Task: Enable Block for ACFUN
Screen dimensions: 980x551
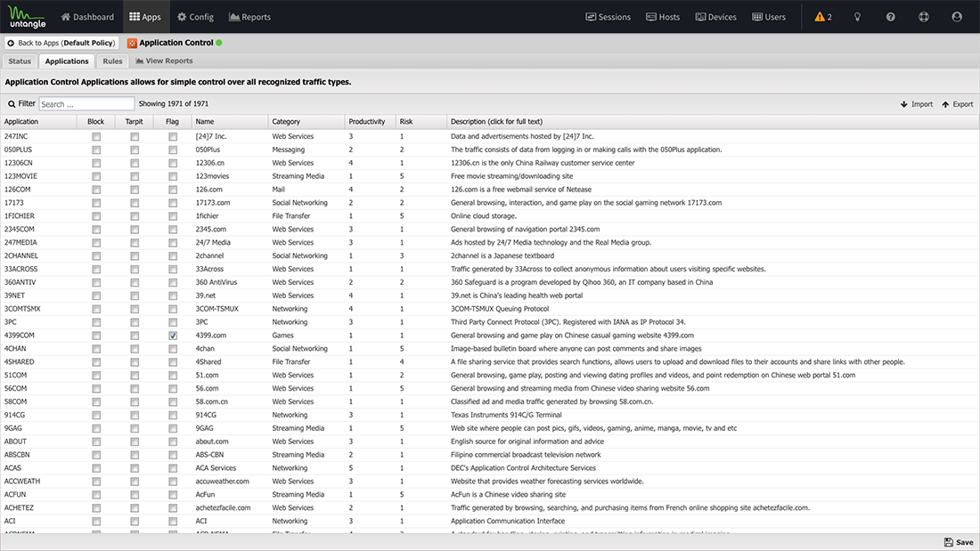Action: 96,495
